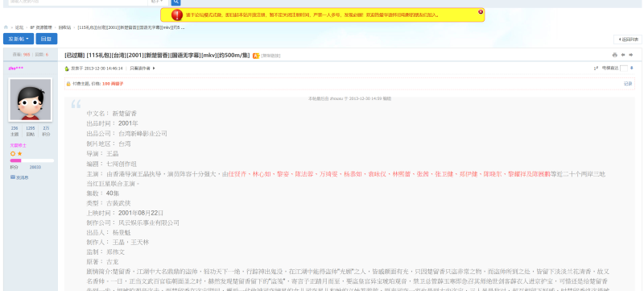Click 发消息 send message link
This screenshot has height=291, width=644.
[x=23, y=177]
